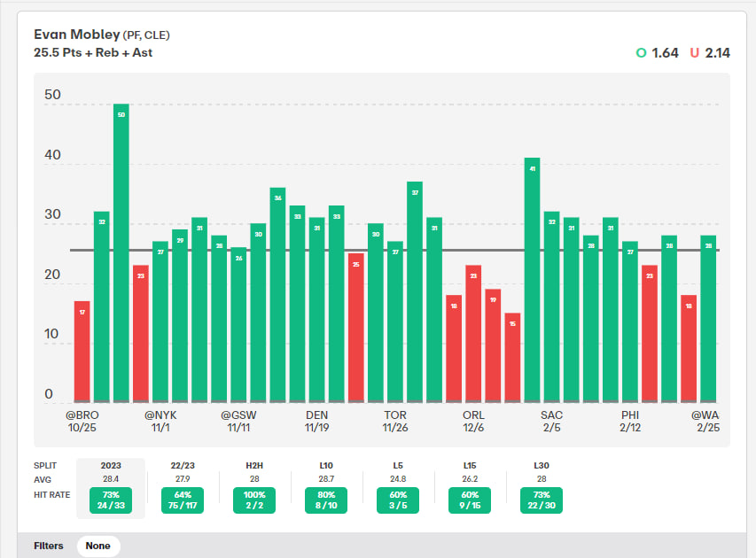Select the H2H split tab
The width and height of the screenshot is (756, 558).
point(254,466)
